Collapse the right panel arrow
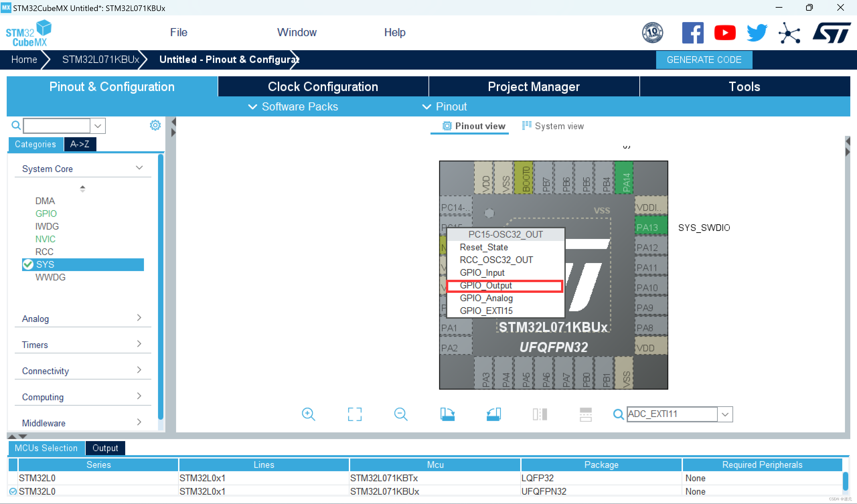The image size is (857, 504). click(x=848, y=152)
